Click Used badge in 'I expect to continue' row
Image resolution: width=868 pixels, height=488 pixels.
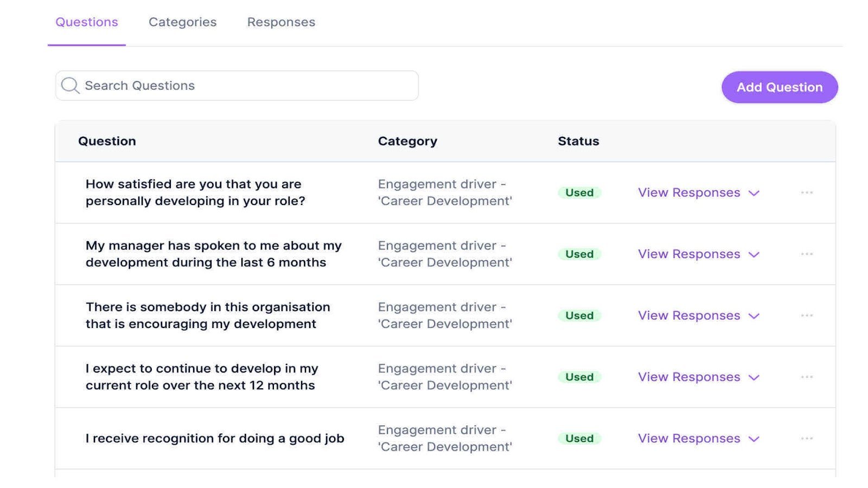coord(579,377)
